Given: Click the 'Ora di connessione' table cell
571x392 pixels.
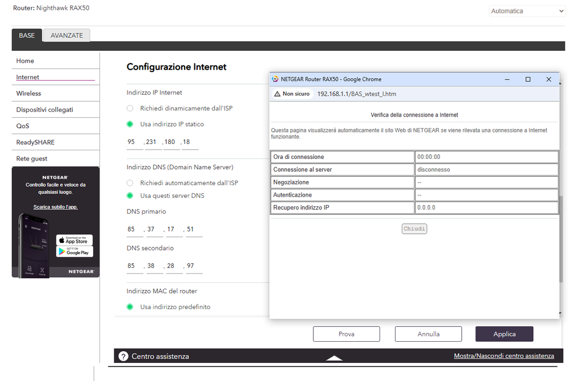Looking at the screenshot, I should (342, 157).
